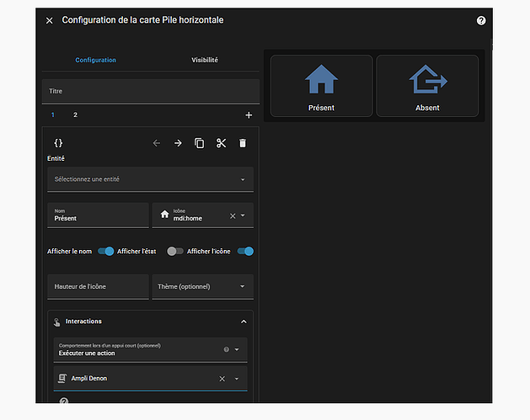The image size is (530, 420).
Task: Clear the mdi:home icon field
Action: point(233,216)
